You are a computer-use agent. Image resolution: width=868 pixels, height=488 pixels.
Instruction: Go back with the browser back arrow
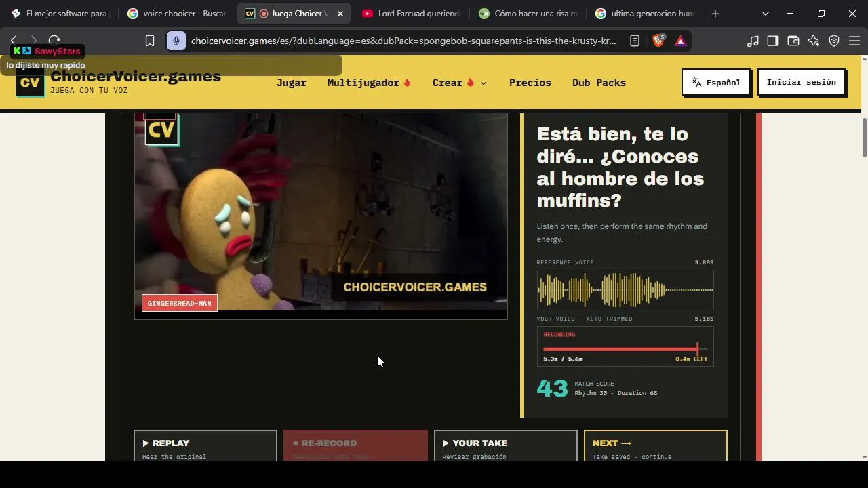[14, 41]
